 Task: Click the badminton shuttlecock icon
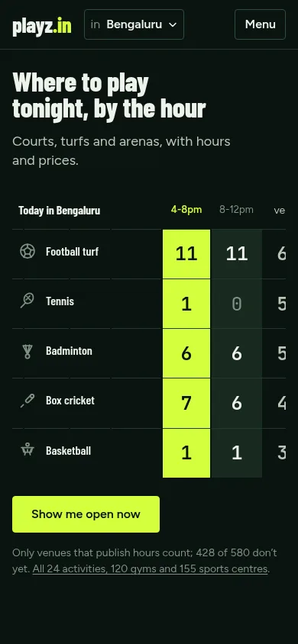pos(28,351)
